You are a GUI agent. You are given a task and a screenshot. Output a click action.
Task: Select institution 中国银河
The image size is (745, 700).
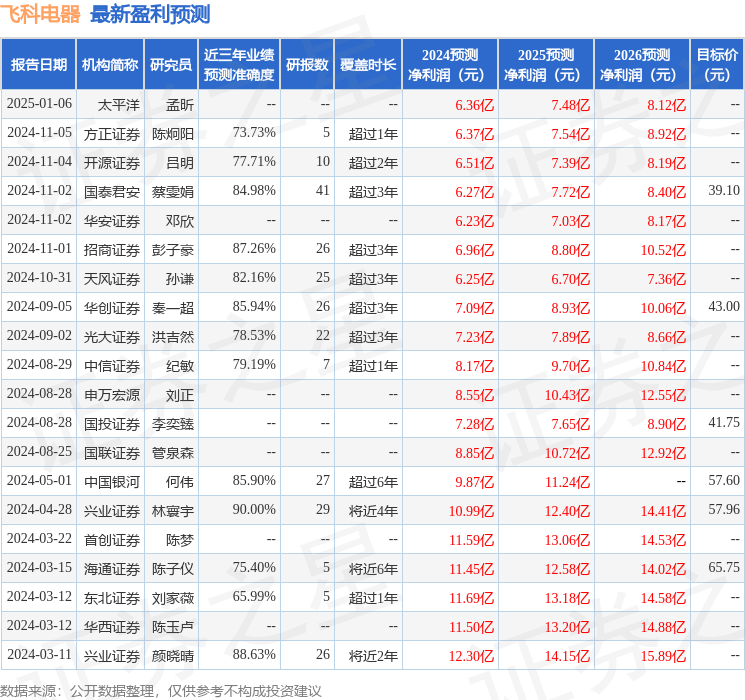point(112,482)
